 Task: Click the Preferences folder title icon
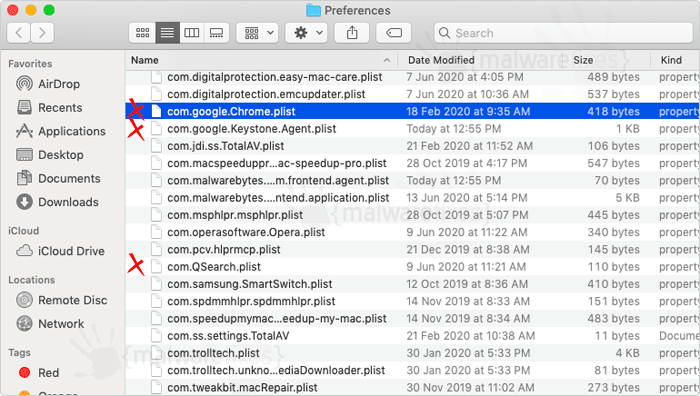[313, 10]
